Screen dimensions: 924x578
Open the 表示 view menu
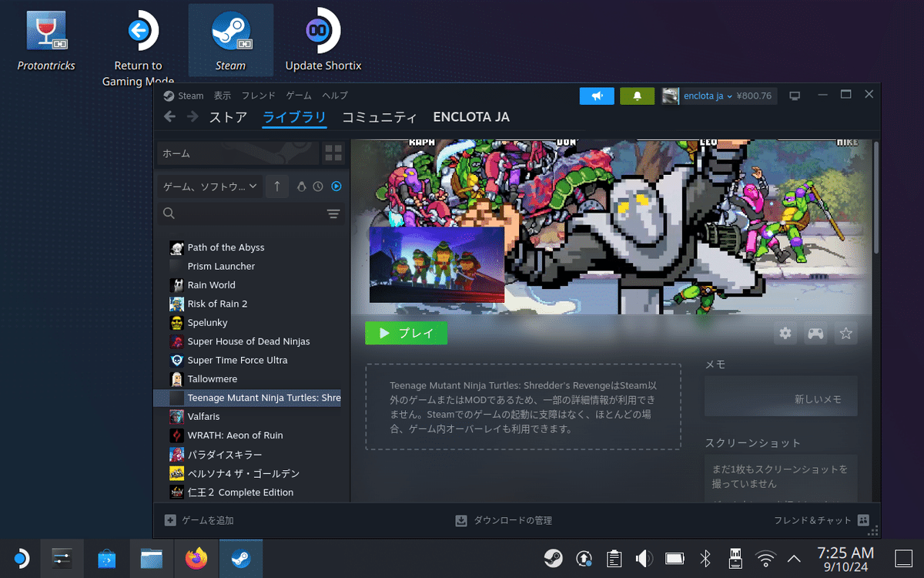click(223, 96)
